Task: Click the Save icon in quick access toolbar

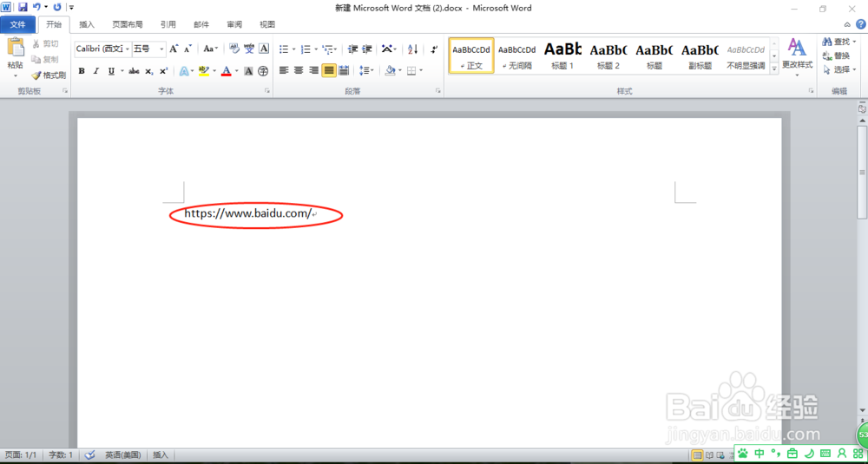Action: (23, 7)
